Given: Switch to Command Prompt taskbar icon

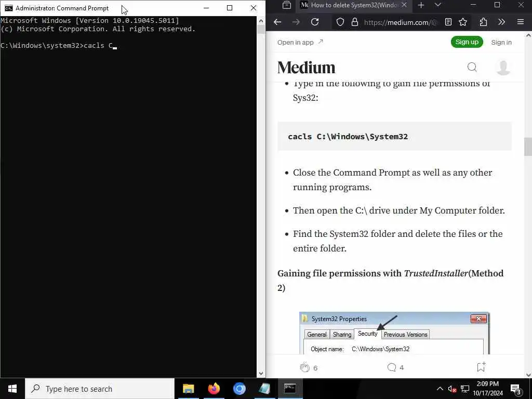Looking at the screenshot, I should [x=290, y=389].
